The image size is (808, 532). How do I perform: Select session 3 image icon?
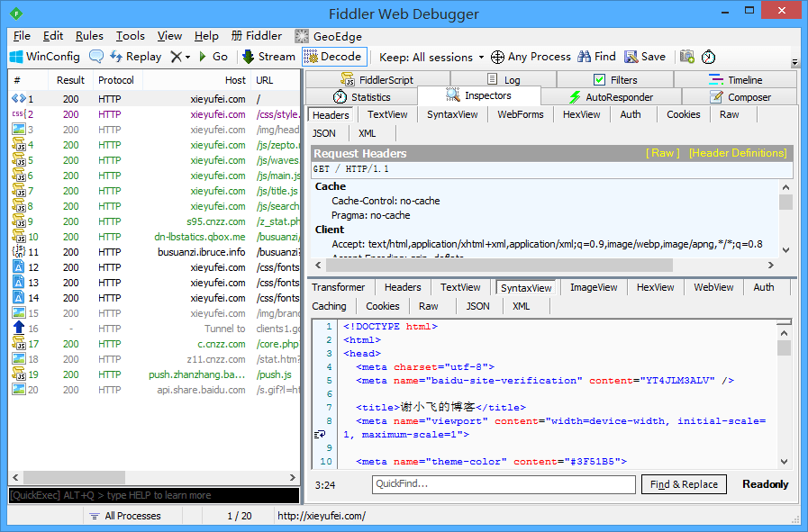point(19,130)
